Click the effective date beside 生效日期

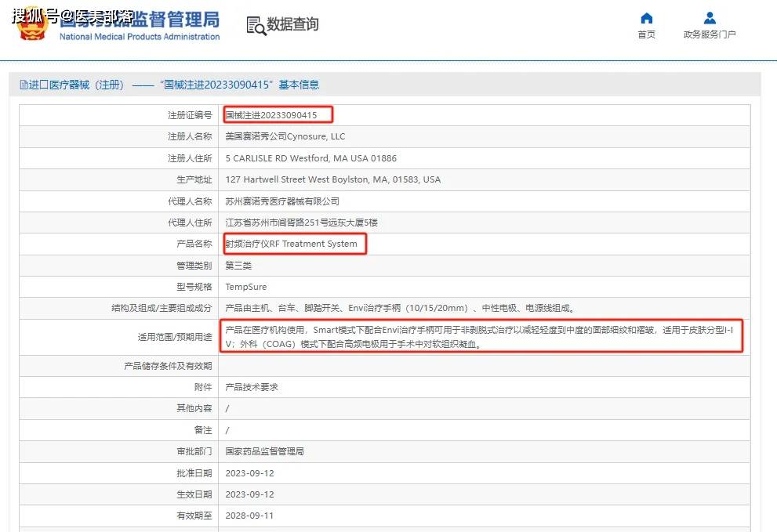point(250,494)
